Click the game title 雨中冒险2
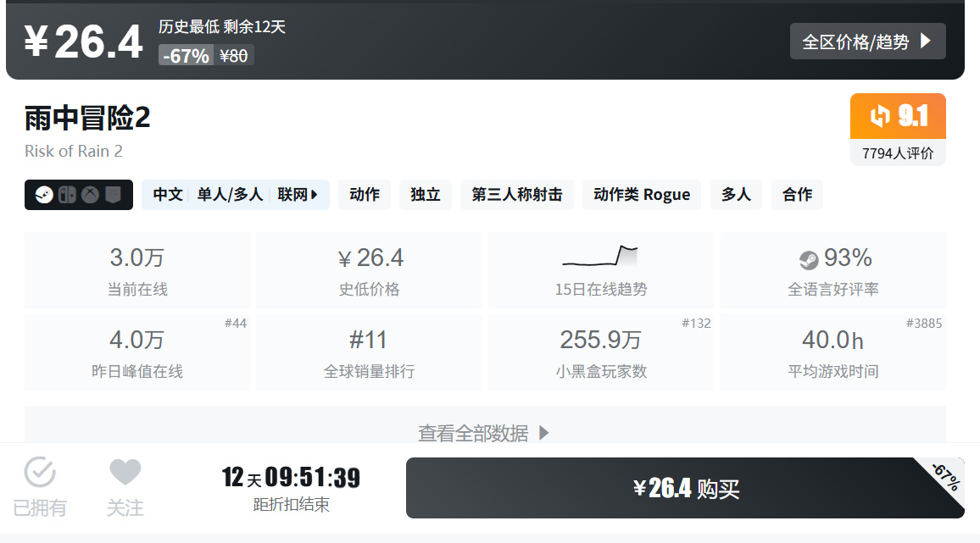The height and width of the screenshot is (543, 980). 87,118
